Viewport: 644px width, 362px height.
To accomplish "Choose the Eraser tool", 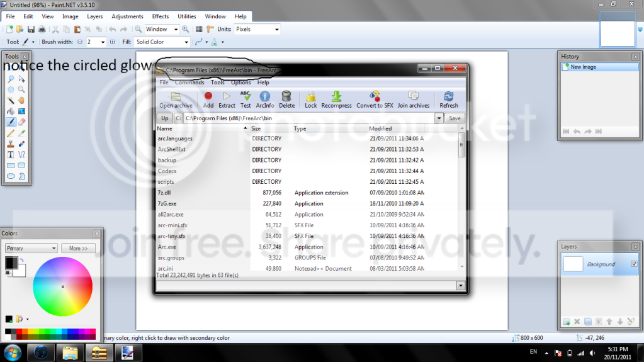I will pos(21,122).
